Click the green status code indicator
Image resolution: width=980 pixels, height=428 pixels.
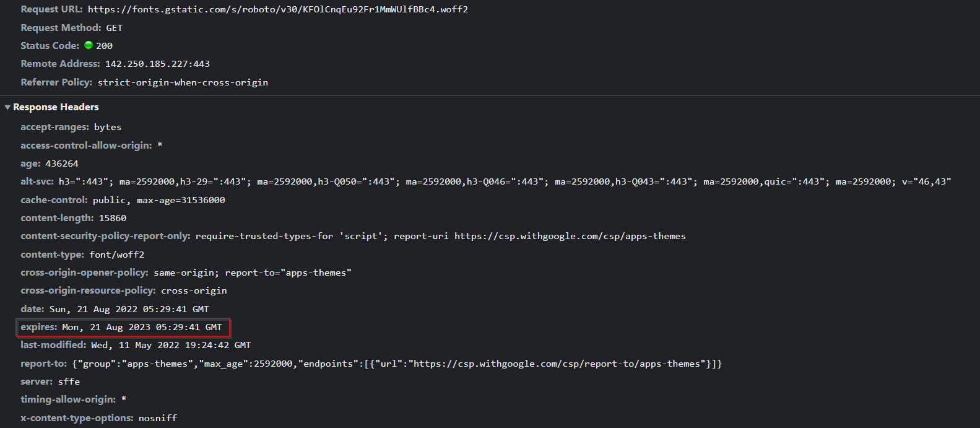coord(89,45)
